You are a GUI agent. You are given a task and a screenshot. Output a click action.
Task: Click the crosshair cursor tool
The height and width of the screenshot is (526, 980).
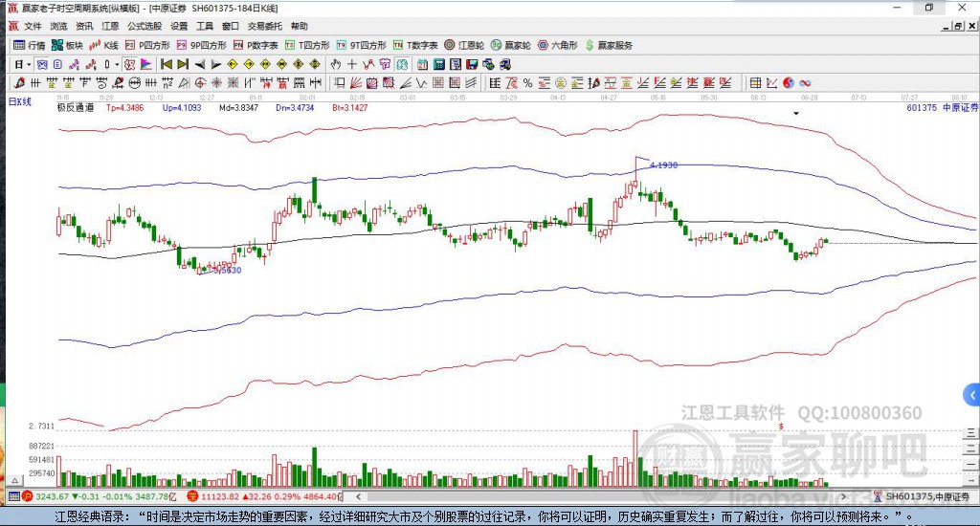click(352, 64)
